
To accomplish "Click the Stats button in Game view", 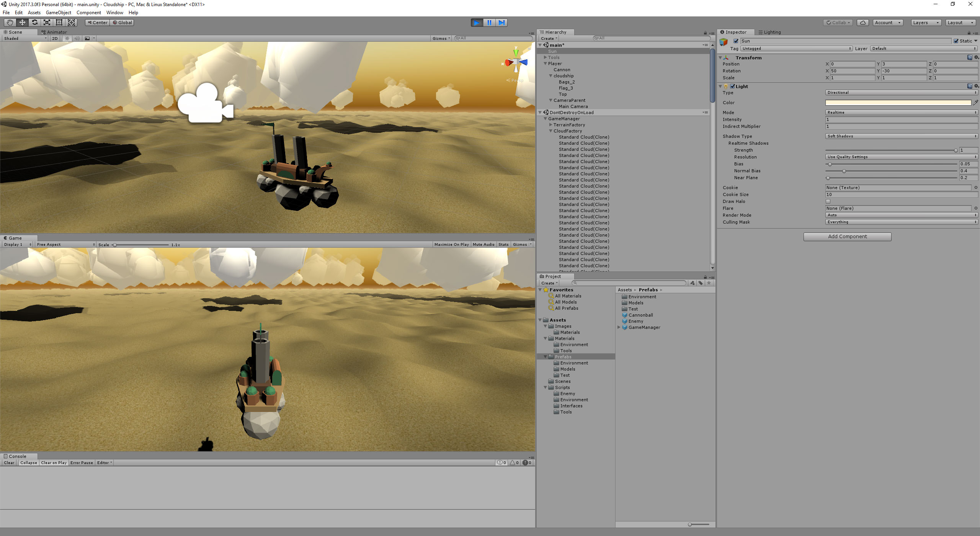I will [x=503, y=245].
